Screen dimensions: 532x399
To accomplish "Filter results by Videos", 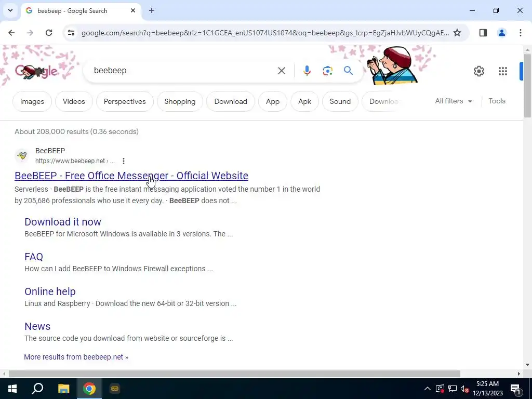I will [x=74, y=101].
